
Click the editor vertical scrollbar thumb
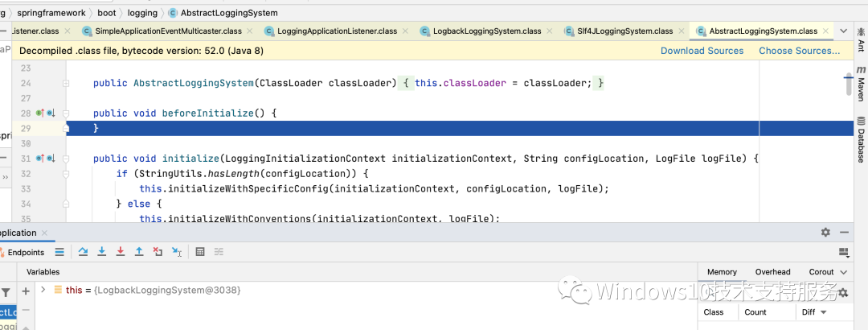pyautogui.click(x=849, y=84)
